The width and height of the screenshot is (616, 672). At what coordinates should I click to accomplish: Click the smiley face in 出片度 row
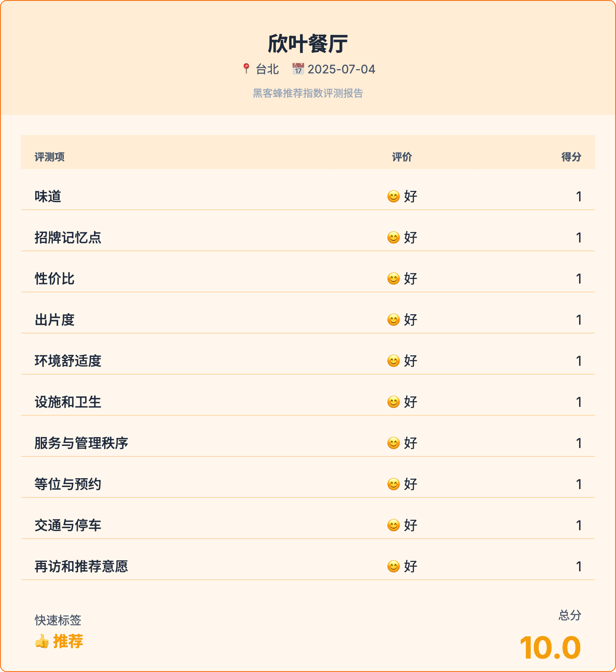(x=393, y=320)
